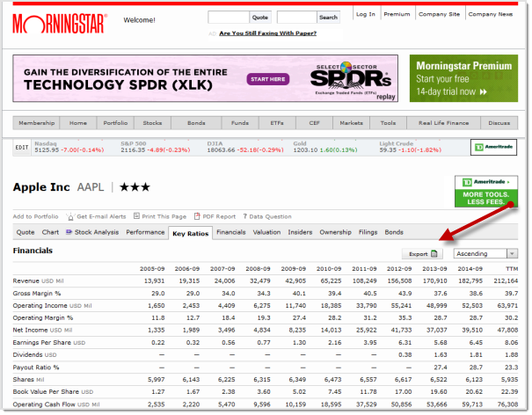
Task: Click the 2014-09 column header
Action: point(470,269)
